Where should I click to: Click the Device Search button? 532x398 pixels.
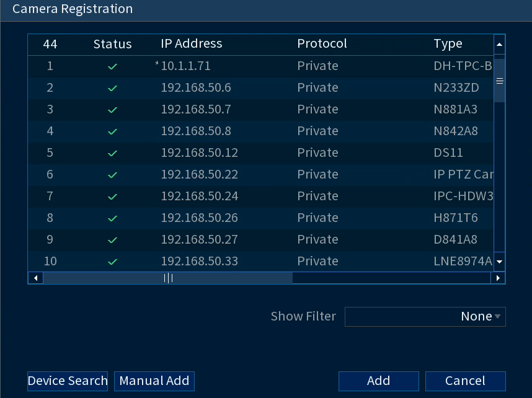(68, 381)
